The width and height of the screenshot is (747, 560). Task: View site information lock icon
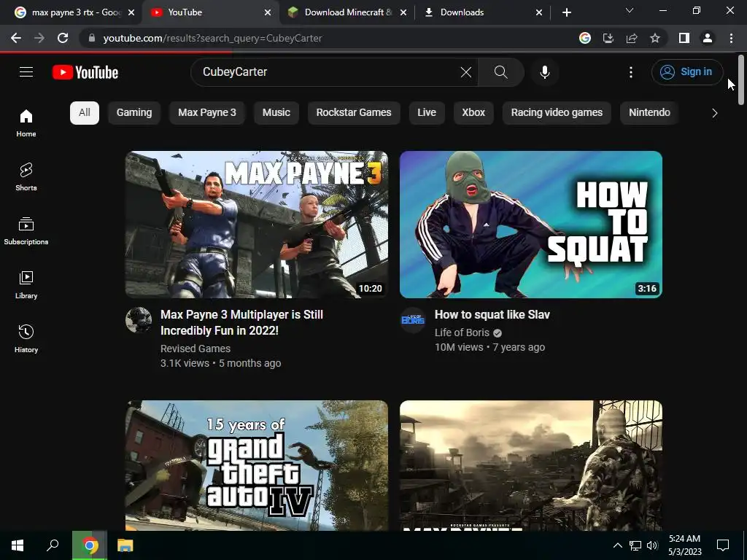(92, 38)
